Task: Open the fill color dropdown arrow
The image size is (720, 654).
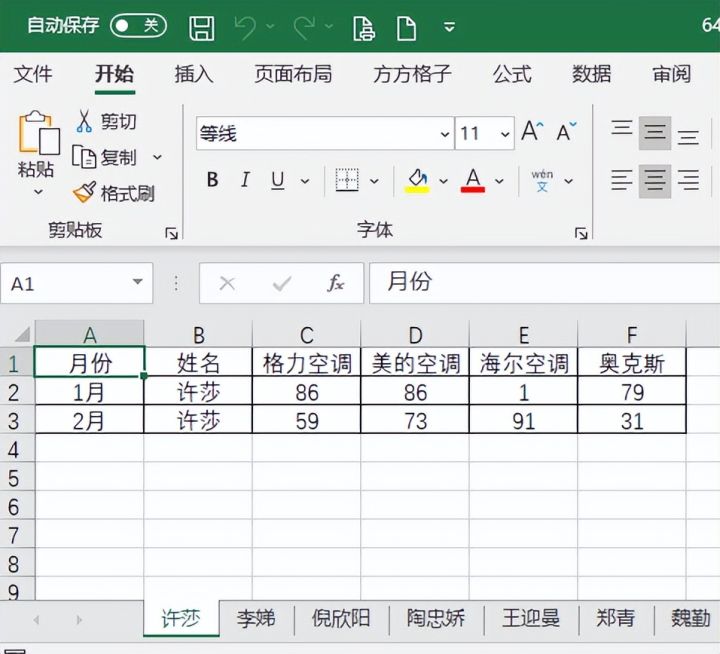Action: click(x=444, y=181)
